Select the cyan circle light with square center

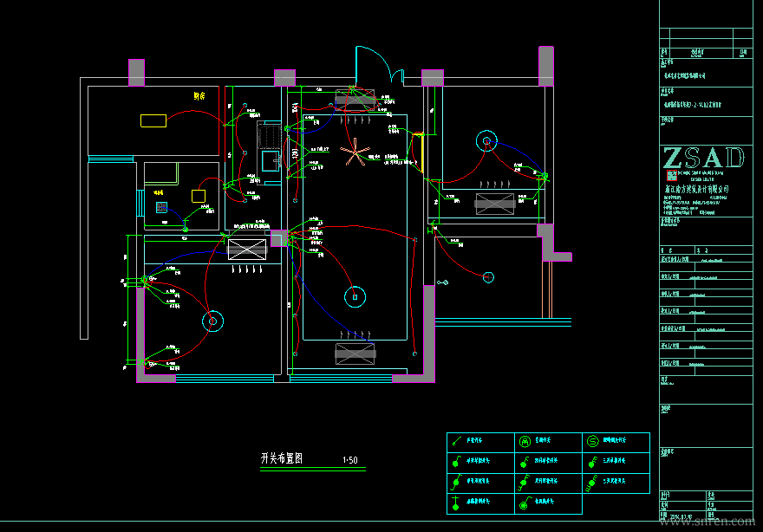[x=355, y=297]
